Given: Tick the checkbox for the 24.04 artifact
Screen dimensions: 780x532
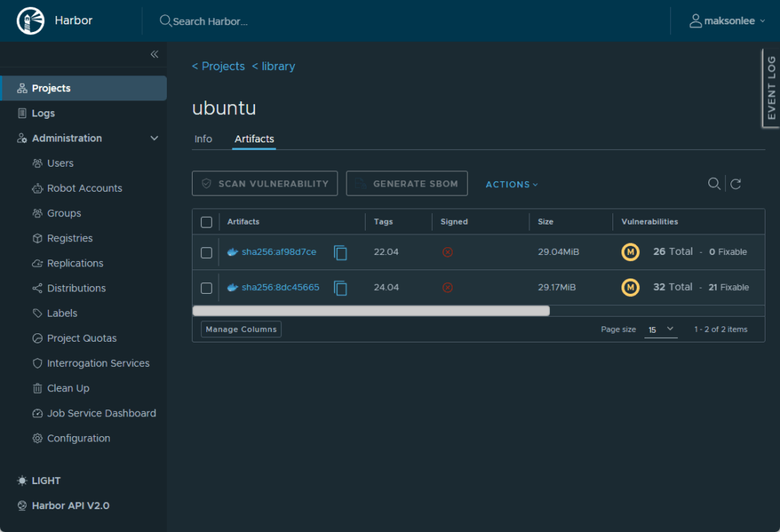Looking at the screenshot, I should (x=206, y=288).
